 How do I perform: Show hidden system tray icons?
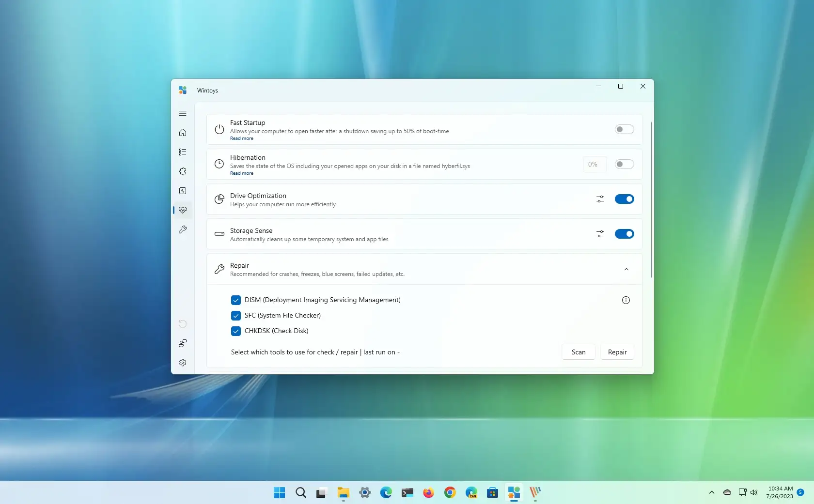pyautogui.click(x=712, y=492)
